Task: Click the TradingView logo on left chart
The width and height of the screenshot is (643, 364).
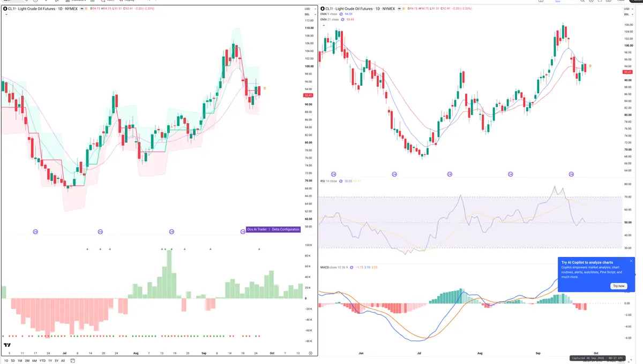Action: tap(8, 345)
